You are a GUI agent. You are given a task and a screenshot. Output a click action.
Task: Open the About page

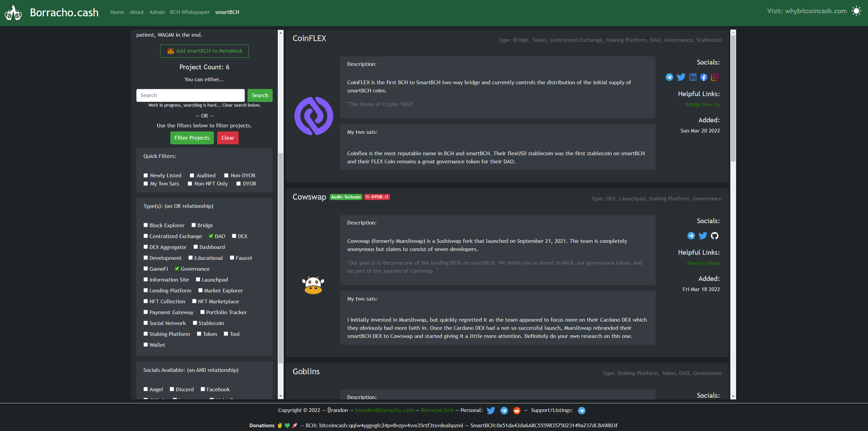137,12
